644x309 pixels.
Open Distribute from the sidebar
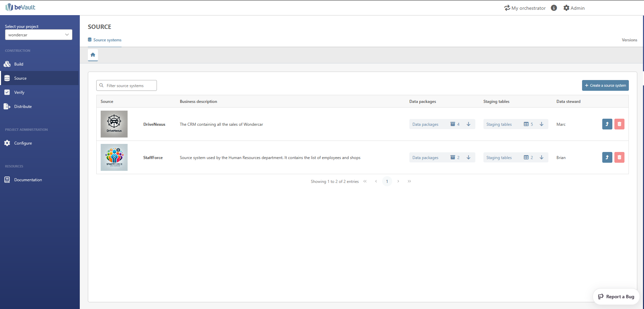click(x=23, y=107)
